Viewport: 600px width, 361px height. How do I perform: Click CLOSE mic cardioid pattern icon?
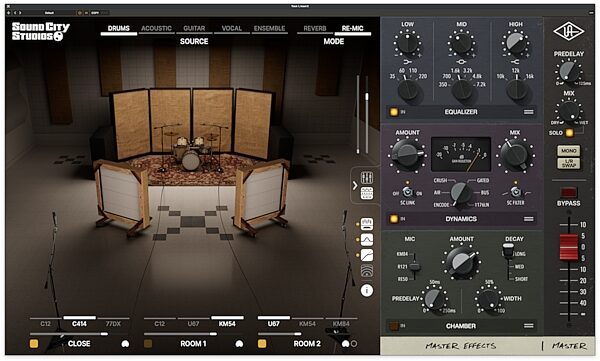click(125, 344)
